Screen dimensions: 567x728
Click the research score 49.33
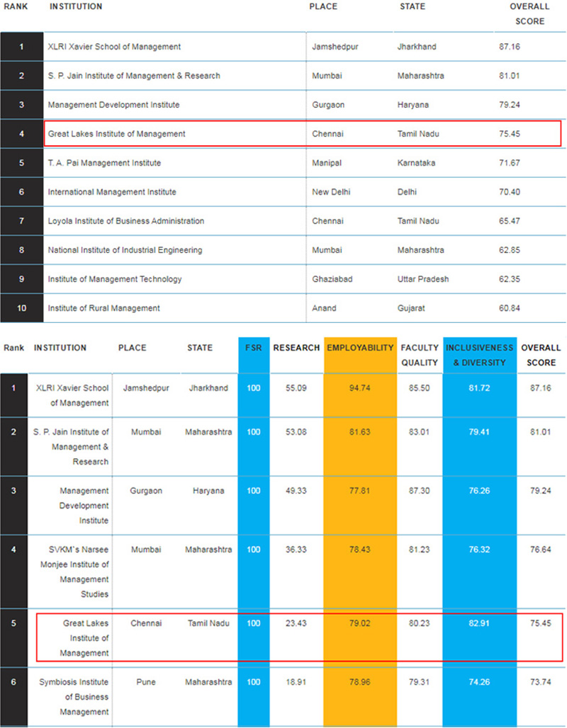(x=296, y=491)
